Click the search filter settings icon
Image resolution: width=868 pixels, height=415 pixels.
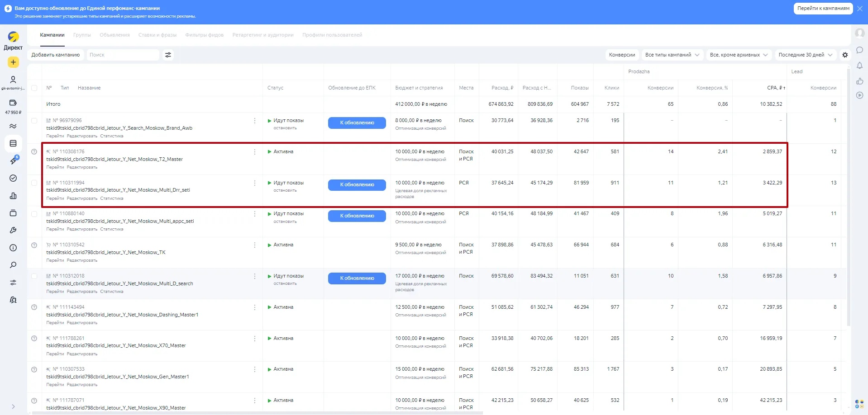point(168,55)
